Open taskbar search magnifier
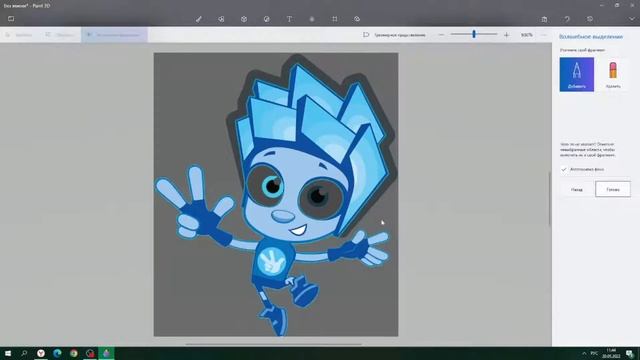640x360 pixels. tap(24, 353)
